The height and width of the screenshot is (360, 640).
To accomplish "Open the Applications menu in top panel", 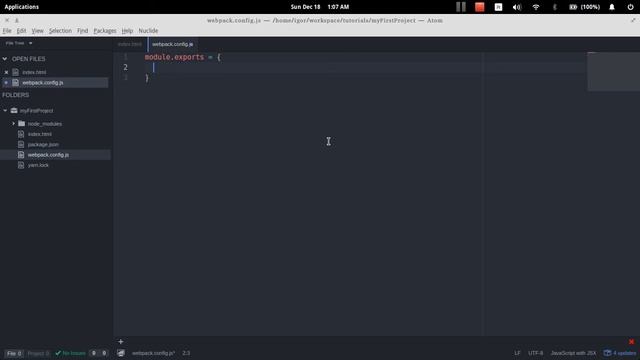I will click(x=22, y=7).
